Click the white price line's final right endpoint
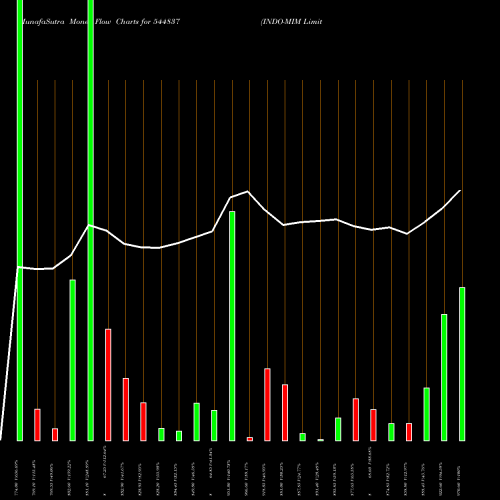500x500 pixels. click(460, 191)
